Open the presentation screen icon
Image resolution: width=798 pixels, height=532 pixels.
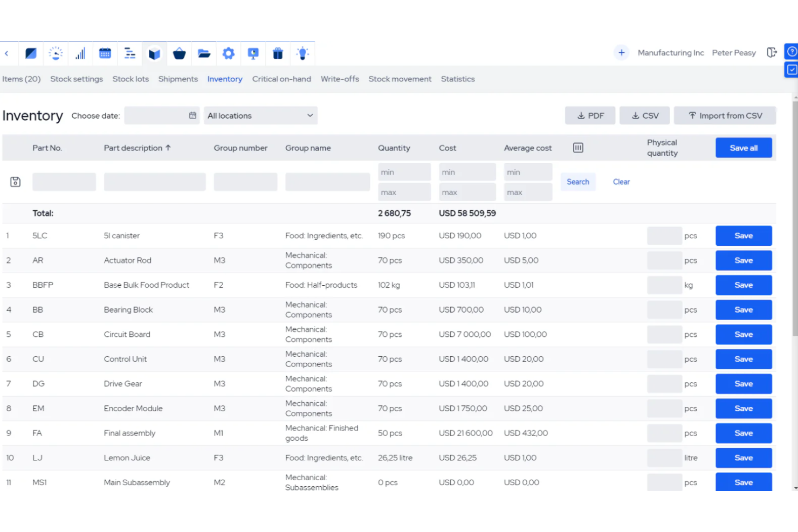point(253,53)
